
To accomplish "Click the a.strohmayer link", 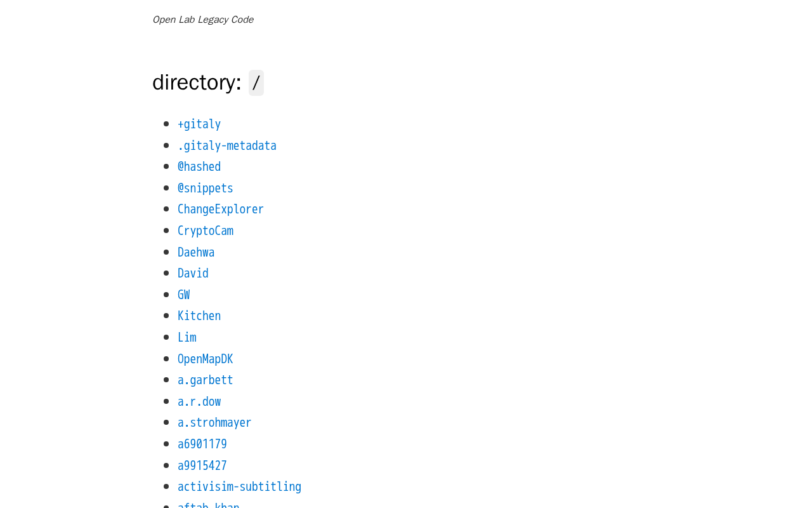I will pos(214,423).
